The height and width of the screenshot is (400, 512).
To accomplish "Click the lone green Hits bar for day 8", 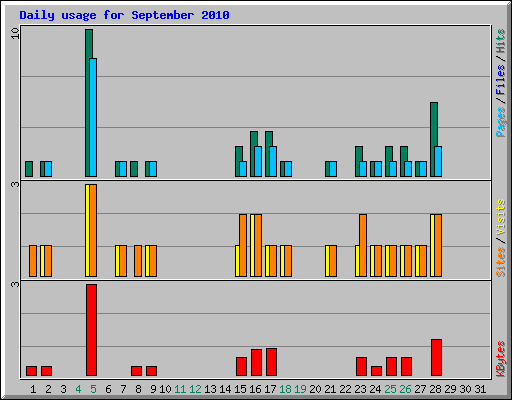I will 134,169.
